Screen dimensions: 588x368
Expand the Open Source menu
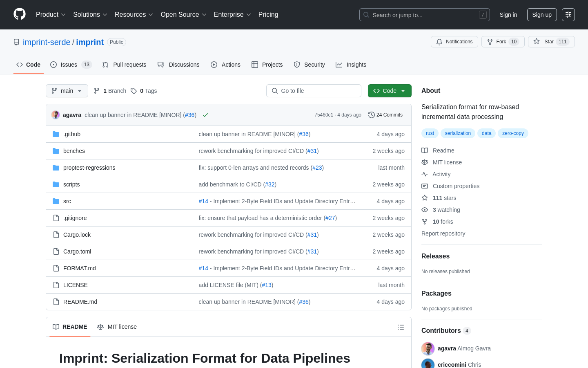(184, 15)
